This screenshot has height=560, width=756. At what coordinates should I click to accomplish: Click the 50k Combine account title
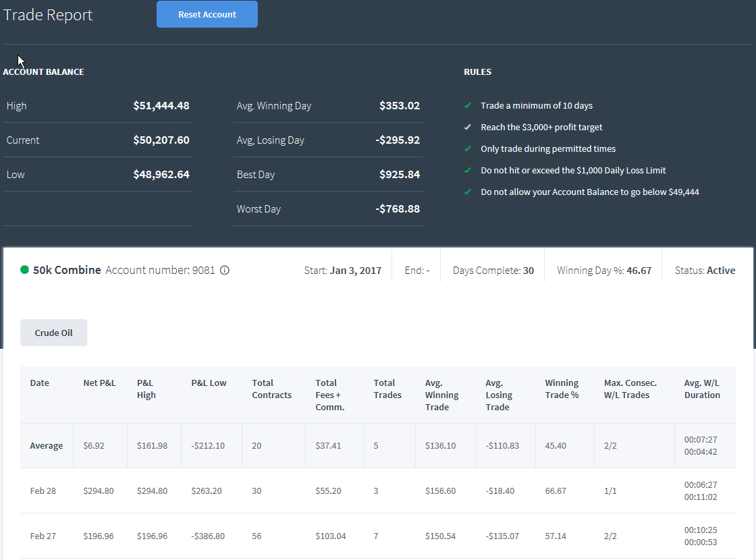[67, 270]
